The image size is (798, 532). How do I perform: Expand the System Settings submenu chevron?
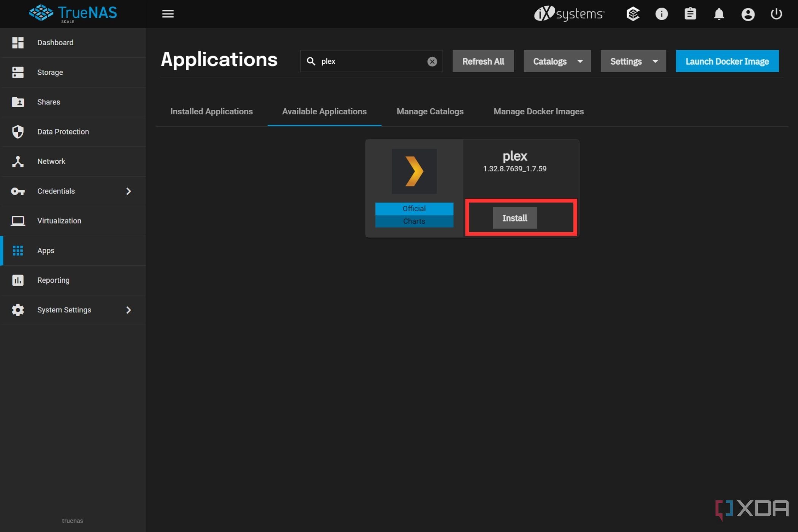click(x=128, y=310)
